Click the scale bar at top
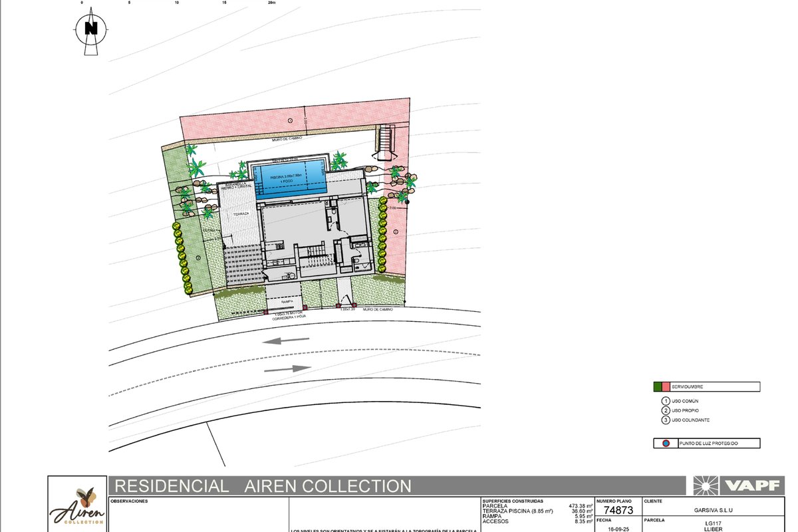The height and width of the screenshot is (532, 798). 177,4
